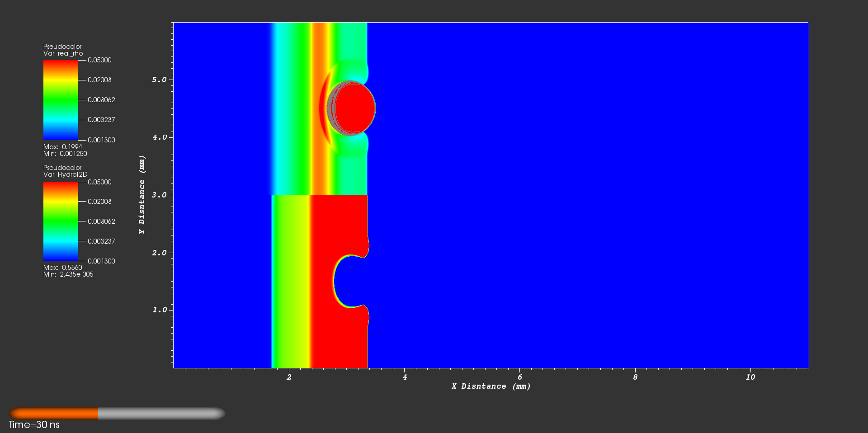Click the 'Max: 0.5560' value text
The width and height of the screenshot is (868, 433).
(63, 268)
